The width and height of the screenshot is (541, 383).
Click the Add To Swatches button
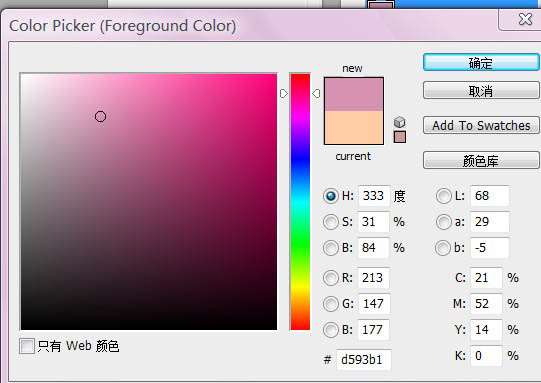coord(481,125)
